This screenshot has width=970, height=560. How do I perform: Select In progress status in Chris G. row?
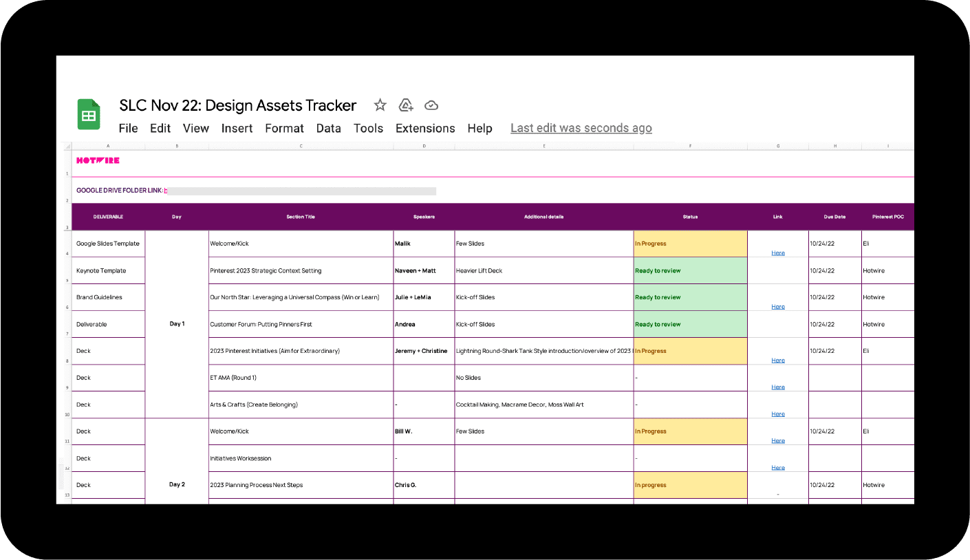pyautogui.click(x=690, y=485)
